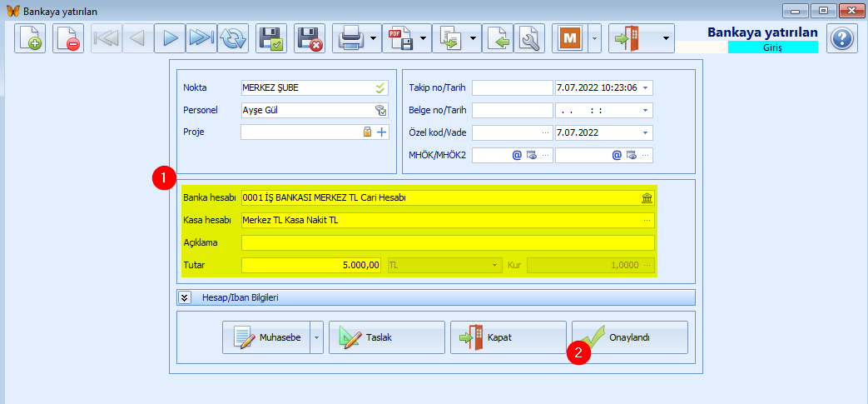The height and width of the screenshot is (404, 868).
Task: Click the save with checkmark icon
Action: [x=271, y=38]
